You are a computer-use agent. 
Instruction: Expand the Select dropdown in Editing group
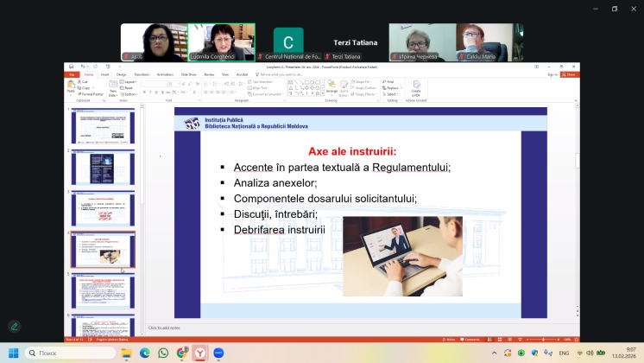pyautogui.click(x=393, y=93)
